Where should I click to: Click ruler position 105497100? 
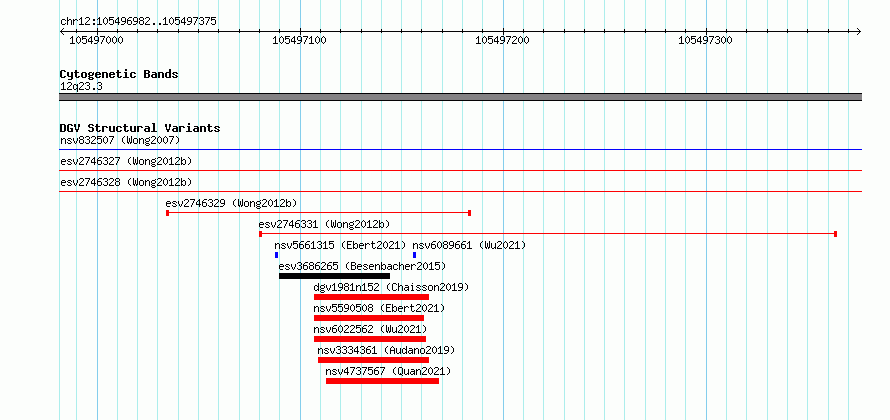point(299,40)
